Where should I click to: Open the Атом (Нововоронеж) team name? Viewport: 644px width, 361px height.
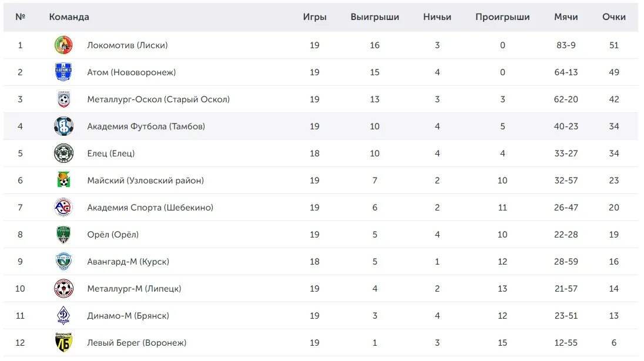point(132,72)
